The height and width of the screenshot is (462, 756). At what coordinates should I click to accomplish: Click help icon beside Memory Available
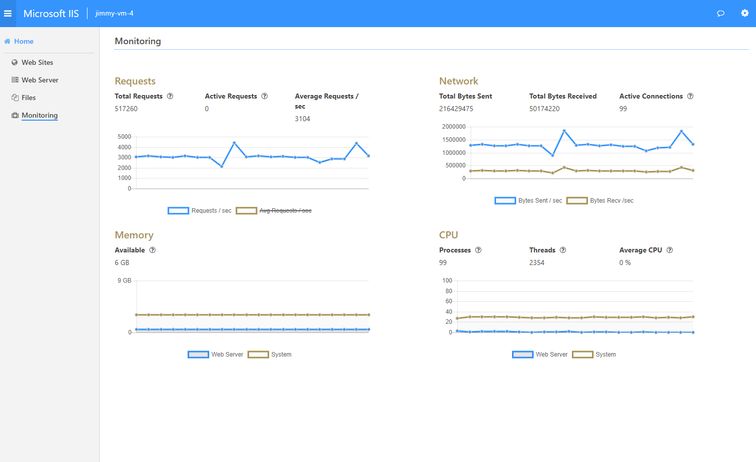152,250
